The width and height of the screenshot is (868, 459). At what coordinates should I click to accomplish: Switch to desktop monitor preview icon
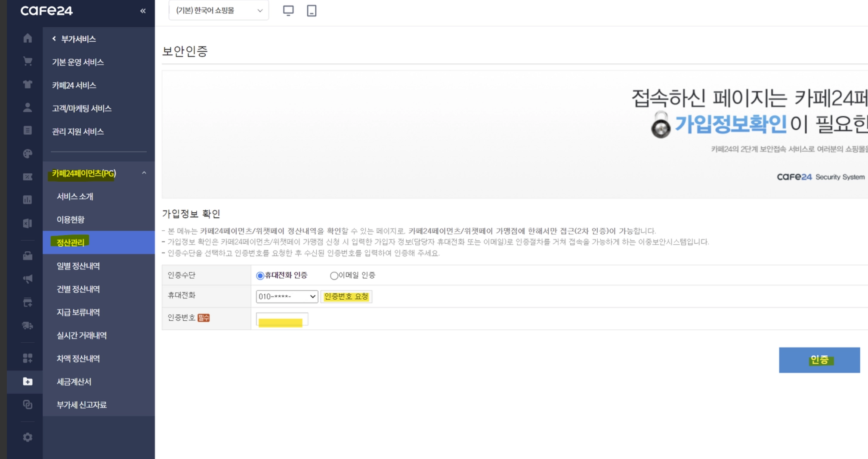[x=288, y=10]
